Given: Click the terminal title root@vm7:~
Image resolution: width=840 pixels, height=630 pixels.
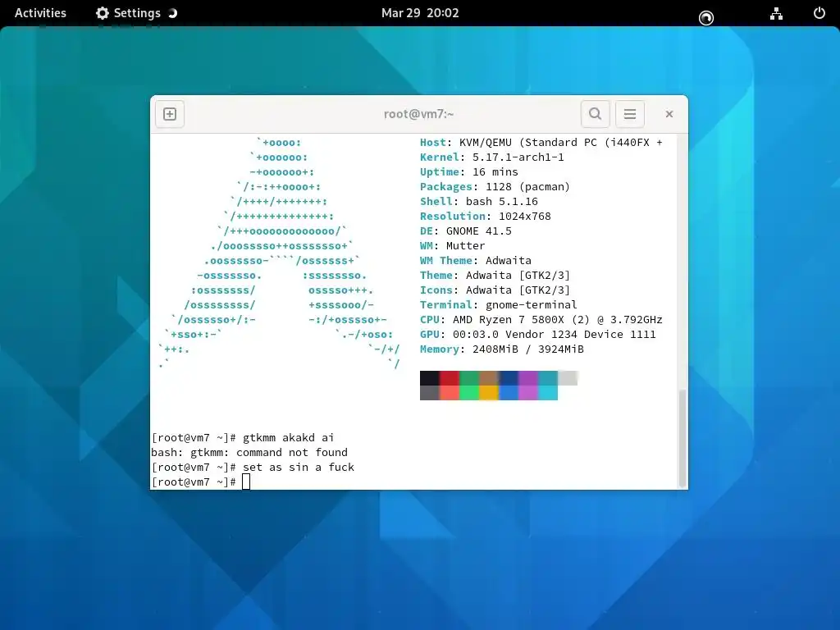Looking at the screenshot, I should click(x=419, y=114).
